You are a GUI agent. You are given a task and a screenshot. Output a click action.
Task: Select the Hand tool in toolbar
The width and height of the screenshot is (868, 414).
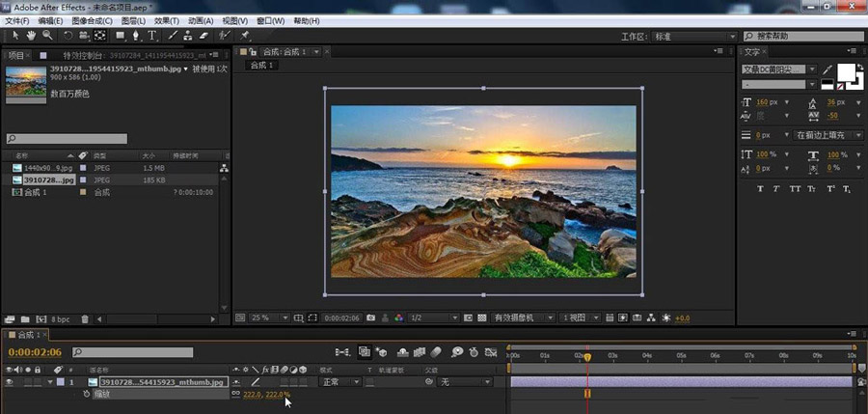[x=32, y=36]
